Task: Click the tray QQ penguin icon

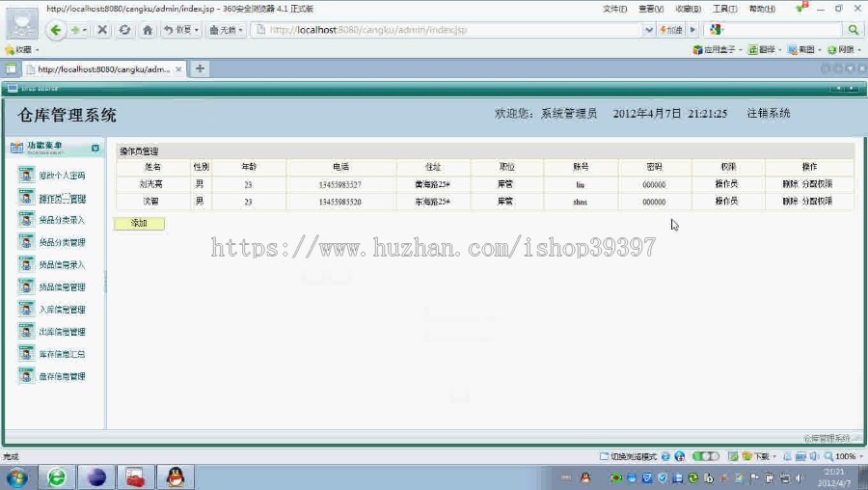Action: click(585, 477)
